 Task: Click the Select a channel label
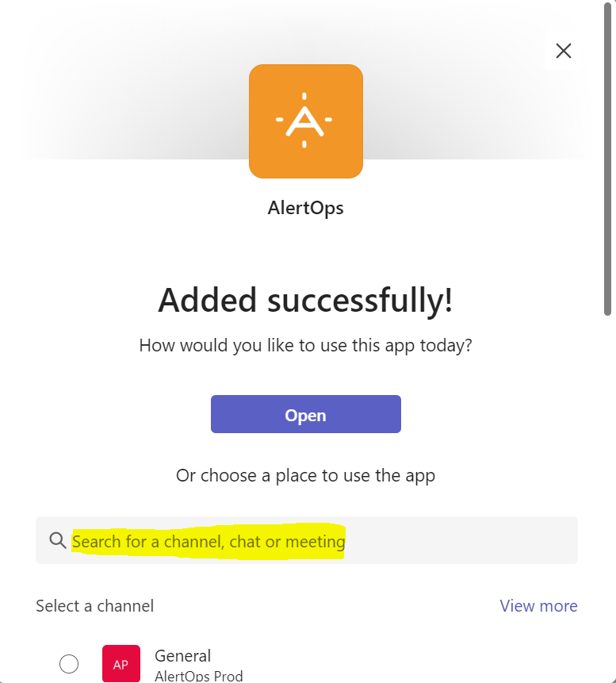pos(94,606)
